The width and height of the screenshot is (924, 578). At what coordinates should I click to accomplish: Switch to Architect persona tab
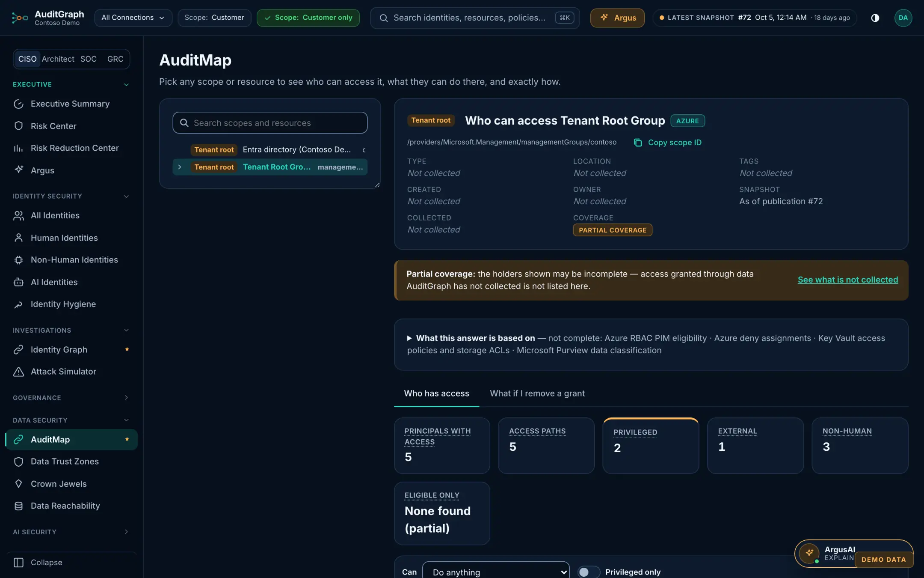tap(58, 59)
